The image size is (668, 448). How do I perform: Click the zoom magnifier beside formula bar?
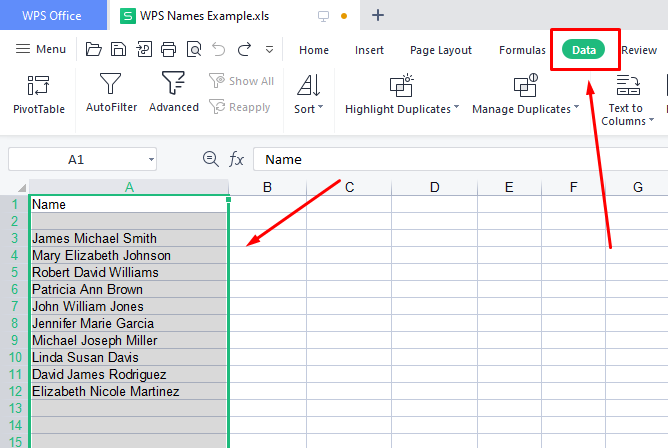210,159
